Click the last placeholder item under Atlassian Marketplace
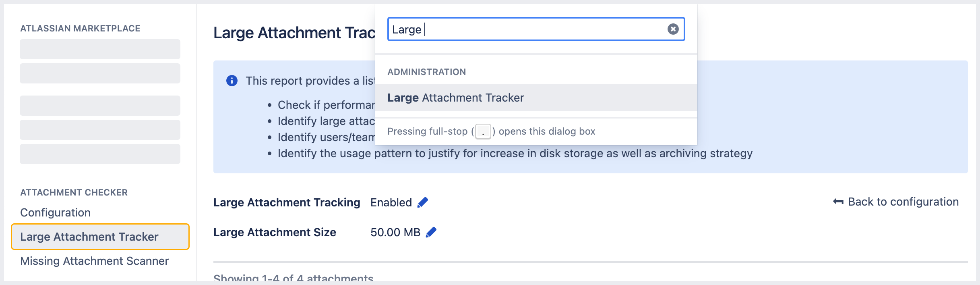Image resolution: width=980 pixels, height=285 pixels. (100, 154)
